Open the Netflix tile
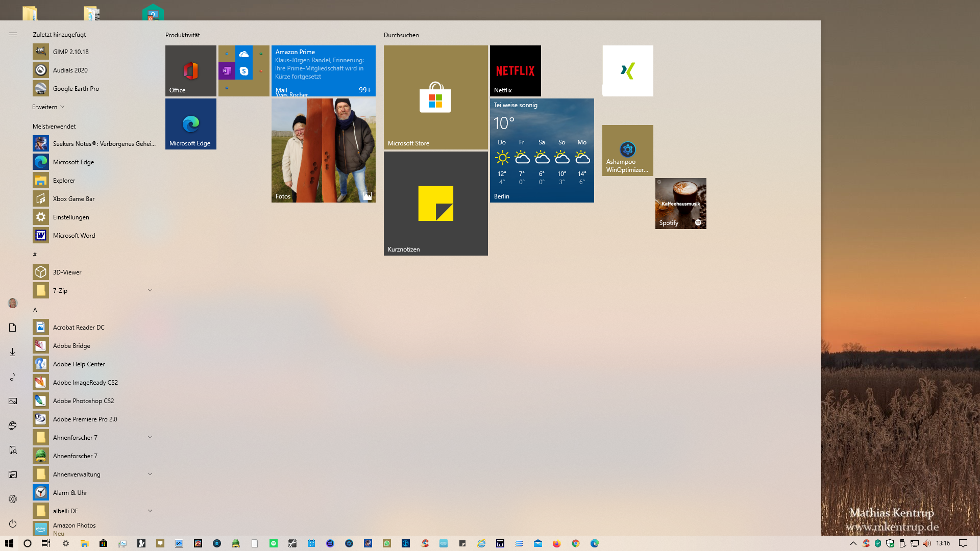This screenshot has width=980, height=551. point(516,71)
